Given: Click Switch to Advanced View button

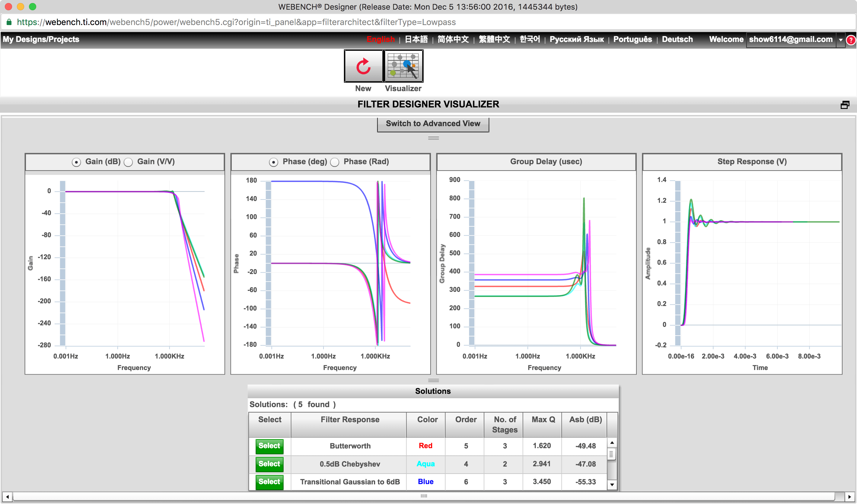Looking at the screenshot, I should [x=433, y=124].
